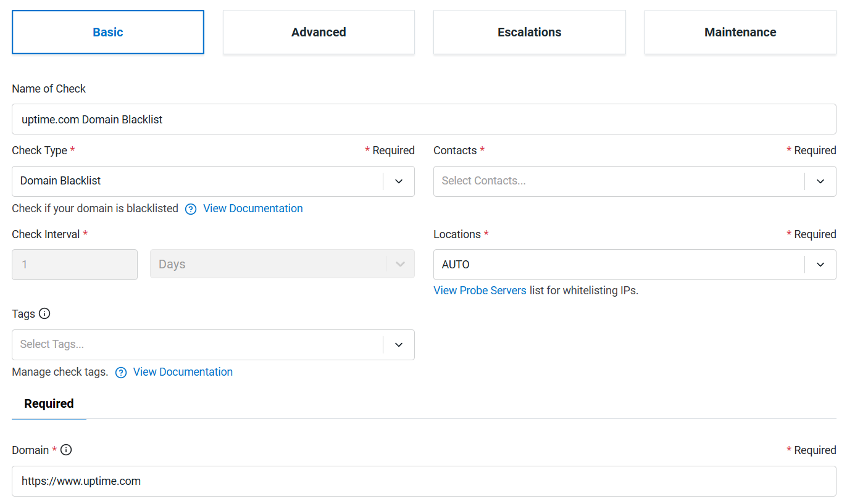Click help icon beside blacklist description
Screen dimensions: 847x504
pyautogui.click(x=191, y=209)
